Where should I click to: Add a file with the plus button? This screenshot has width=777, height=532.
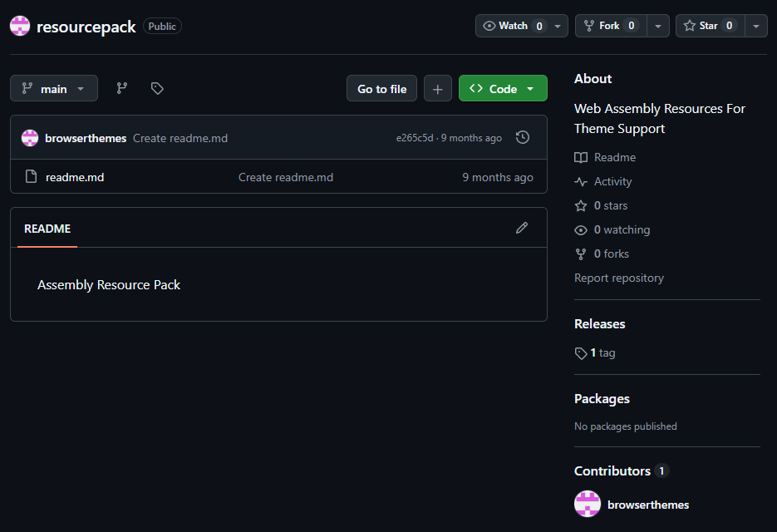coord(438,88)
